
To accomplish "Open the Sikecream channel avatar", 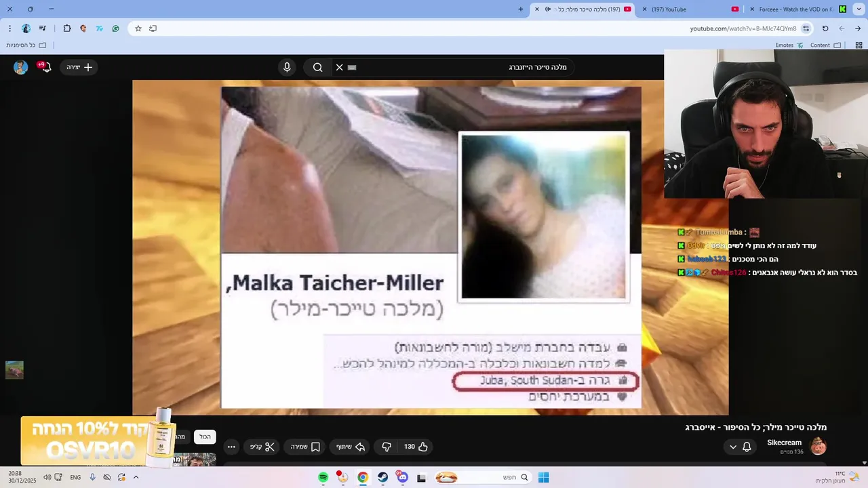I will coord(818,446).
